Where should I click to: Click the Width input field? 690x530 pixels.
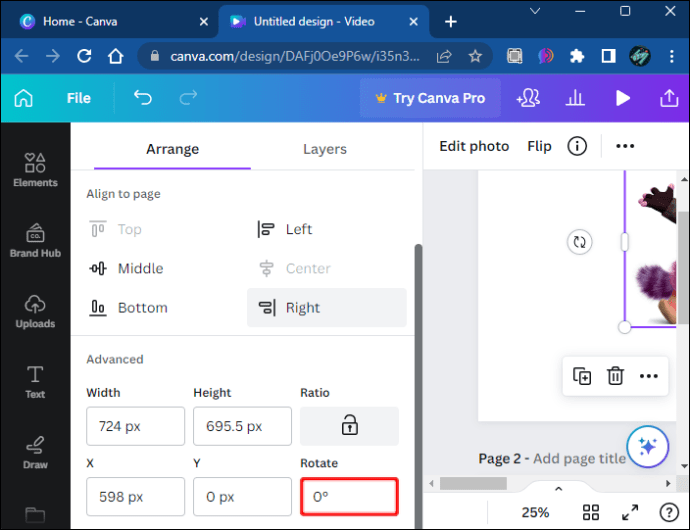(x=136, y=426)
